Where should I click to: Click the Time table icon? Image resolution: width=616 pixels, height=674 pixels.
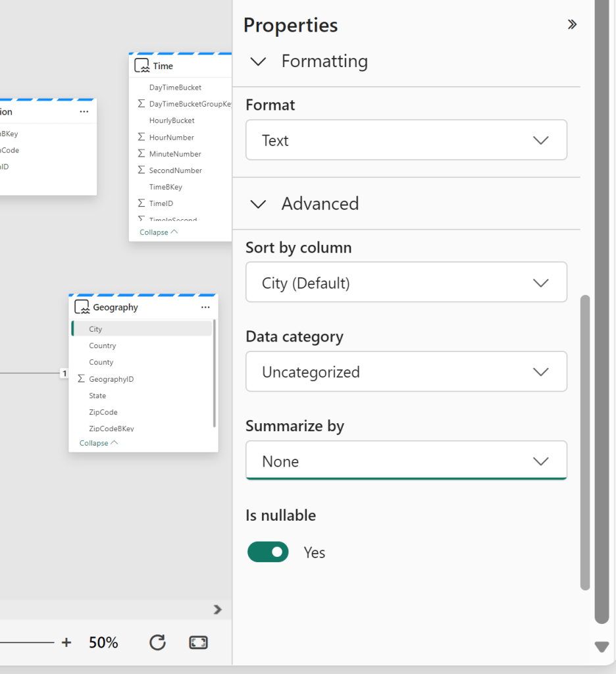pyautogui.click(x=141, y=66)
